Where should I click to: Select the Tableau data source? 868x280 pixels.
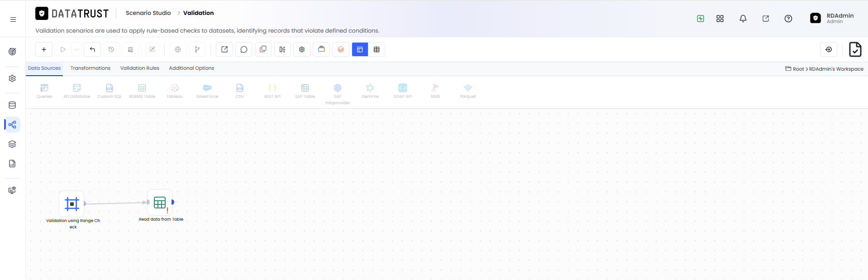coord(175,91)
